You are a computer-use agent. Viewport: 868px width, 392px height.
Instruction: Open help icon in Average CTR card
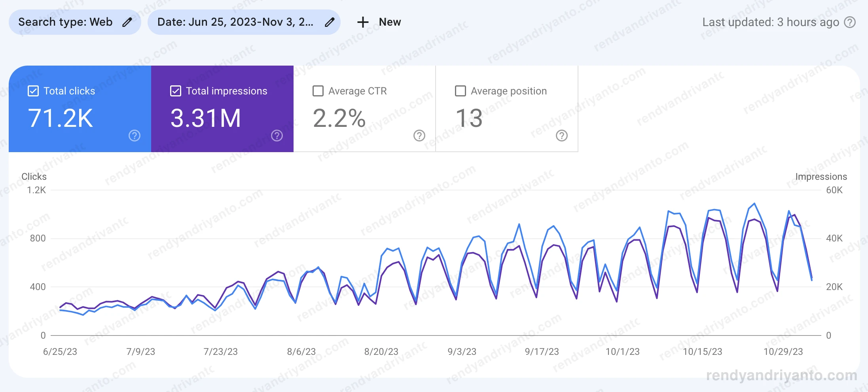(419, 136)
